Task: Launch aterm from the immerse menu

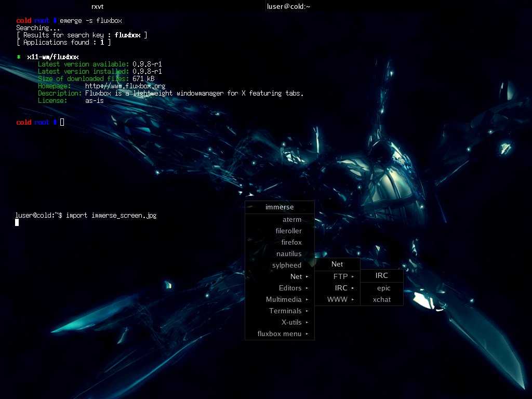Action: click(291, 219)
